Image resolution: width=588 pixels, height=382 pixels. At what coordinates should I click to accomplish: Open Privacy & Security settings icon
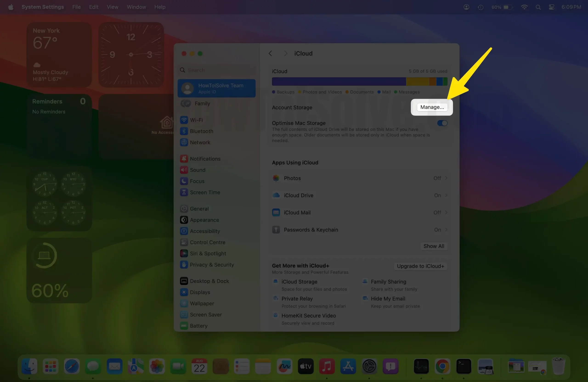(x=184, y=265)
